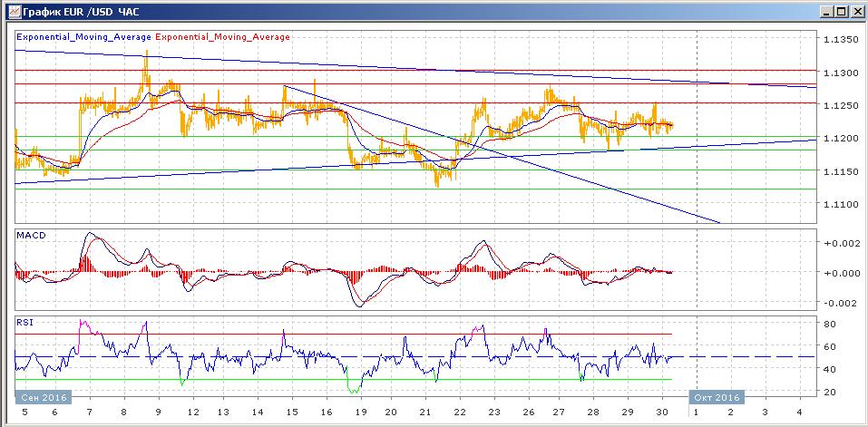Viewport: 868px width, 427px height.
Task: Click the RSI scale value 80
Action: tap(829, 323)
